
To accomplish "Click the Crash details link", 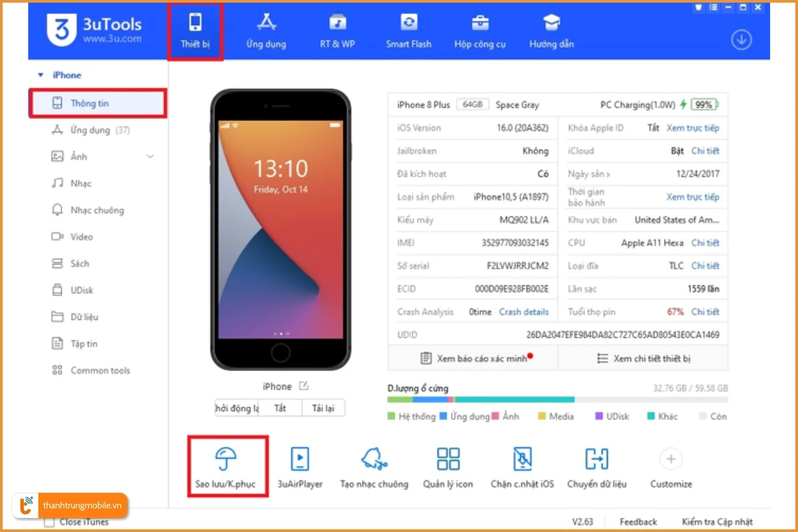I will [x=524, y=312].
